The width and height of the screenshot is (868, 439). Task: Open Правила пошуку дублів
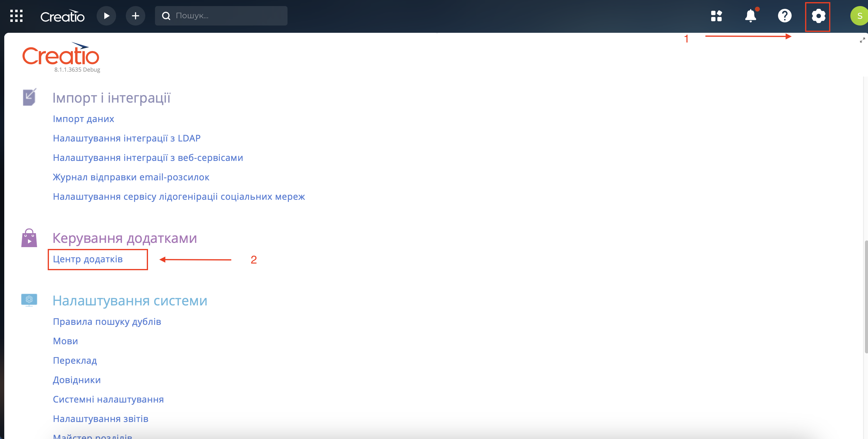coord(107,322)
